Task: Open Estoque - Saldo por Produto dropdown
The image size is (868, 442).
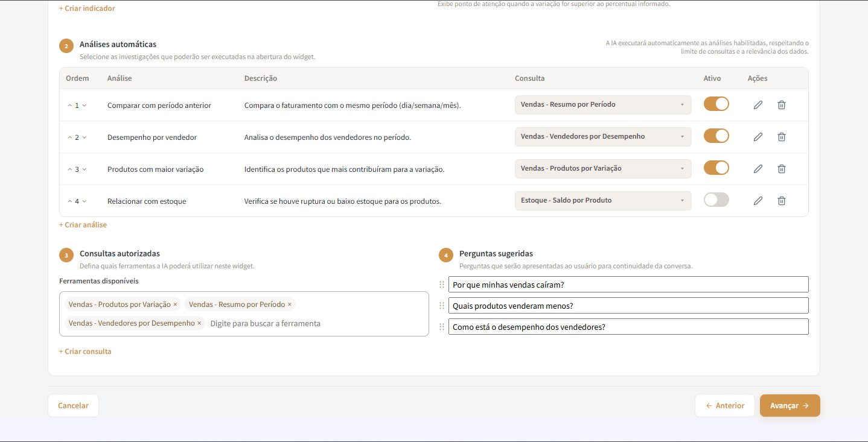Action: click(603, 200)
